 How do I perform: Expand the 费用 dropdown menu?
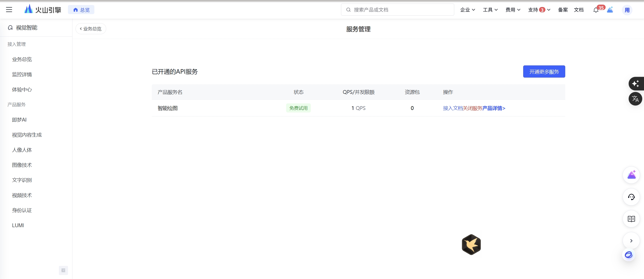point(513,10)
